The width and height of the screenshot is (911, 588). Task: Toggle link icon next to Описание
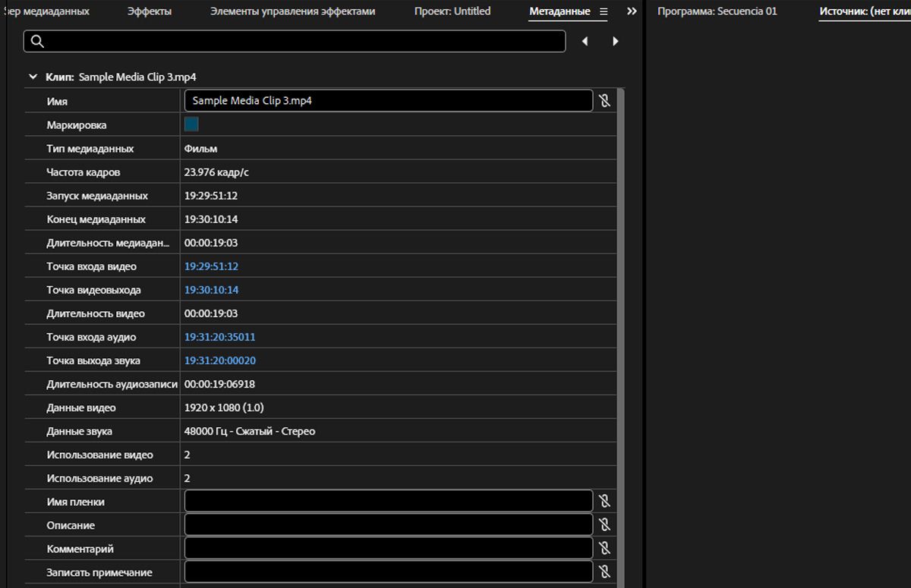604,525
